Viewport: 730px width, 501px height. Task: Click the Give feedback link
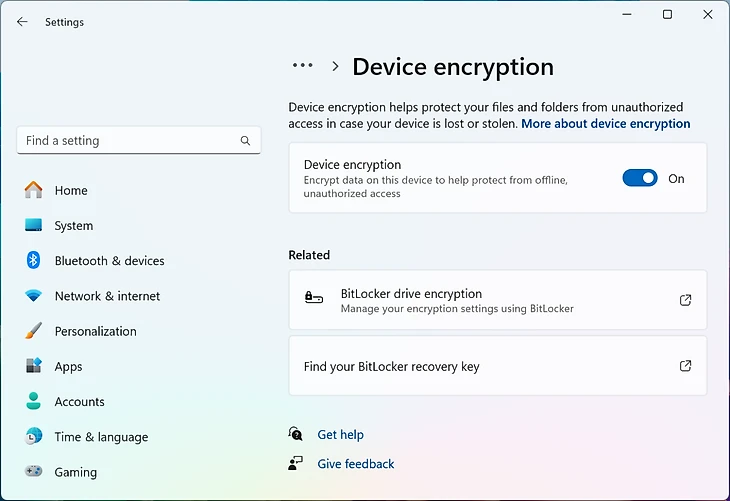[x=355, y=464]
